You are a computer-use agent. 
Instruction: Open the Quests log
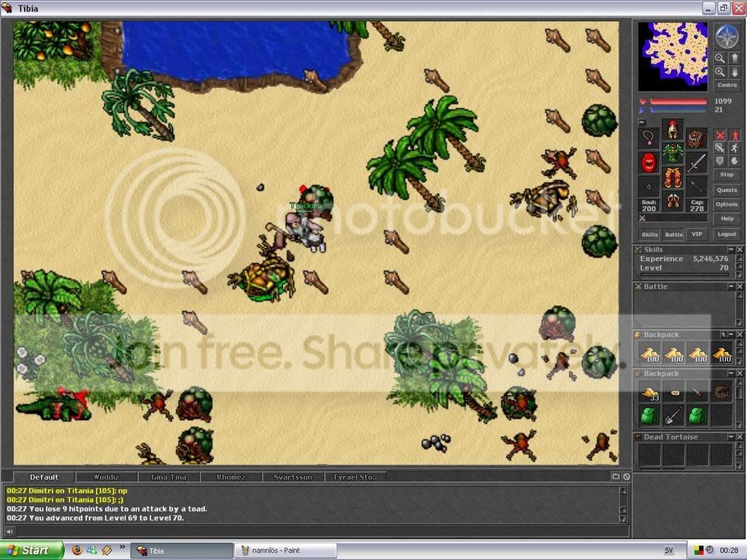tap(727, 190)
